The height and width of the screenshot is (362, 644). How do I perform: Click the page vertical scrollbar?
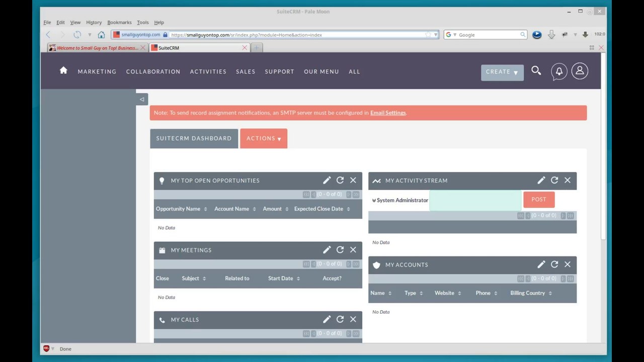pyautogui.click(x=603, y=146)
